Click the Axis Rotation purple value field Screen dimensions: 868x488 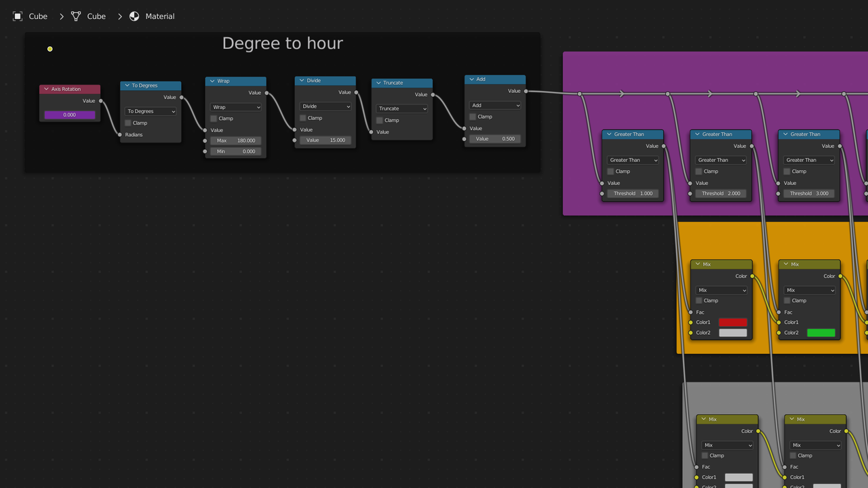[70, 115]
